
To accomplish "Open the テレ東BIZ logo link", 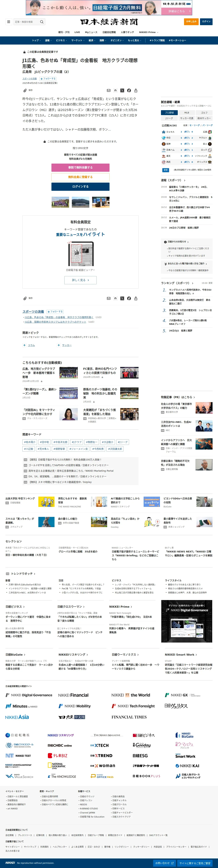I will point(58,755).
